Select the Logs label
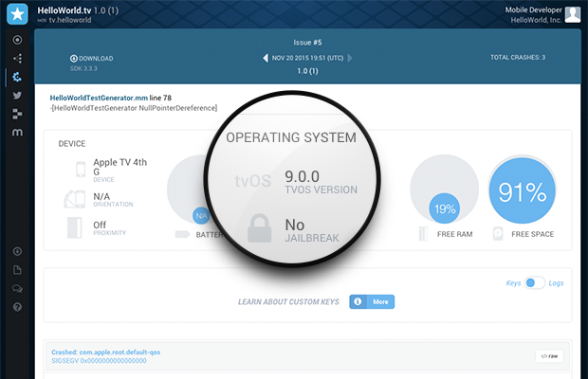The image size is (588, 379). [x=556, y=283]
